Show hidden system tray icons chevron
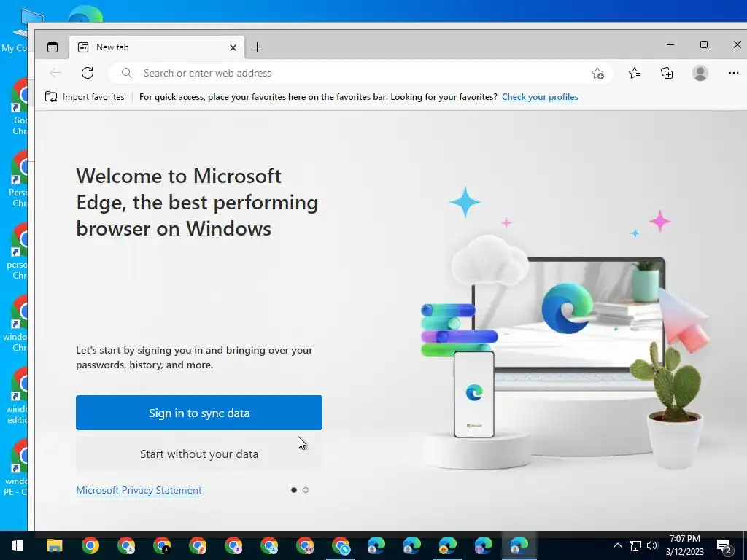Screen dimensions: 747x560 [617, 545]
